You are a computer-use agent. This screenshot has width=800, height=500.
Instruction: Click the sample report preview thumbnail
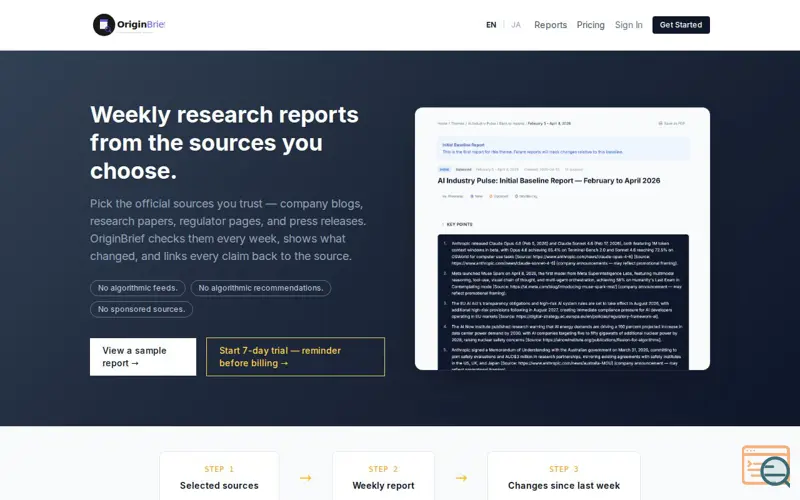click(562, 238)
